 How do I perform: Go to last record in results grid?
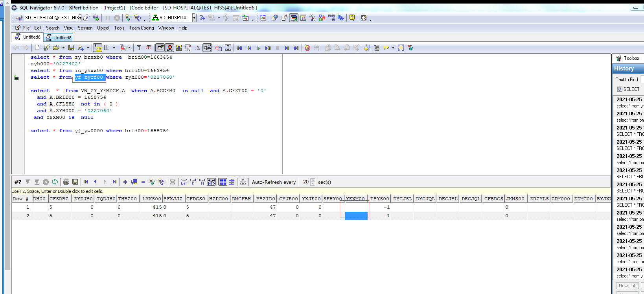click(114, 182)
